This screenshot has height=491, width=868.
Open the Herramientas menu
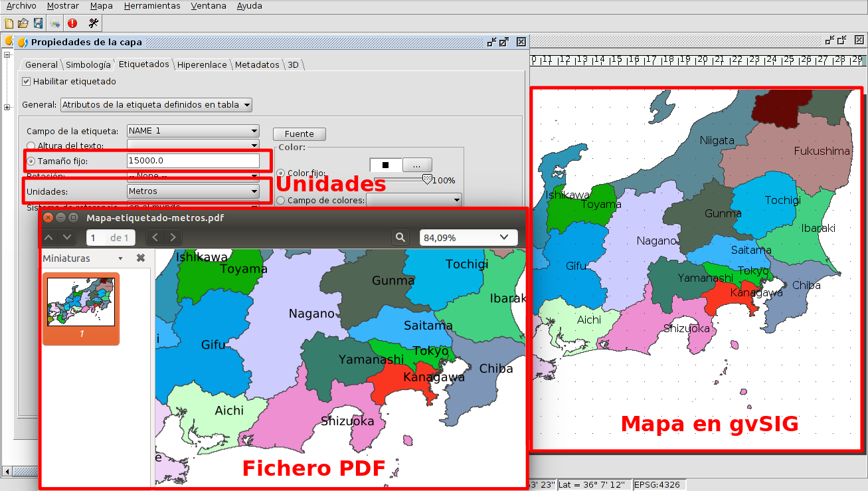tap(152, 6)
